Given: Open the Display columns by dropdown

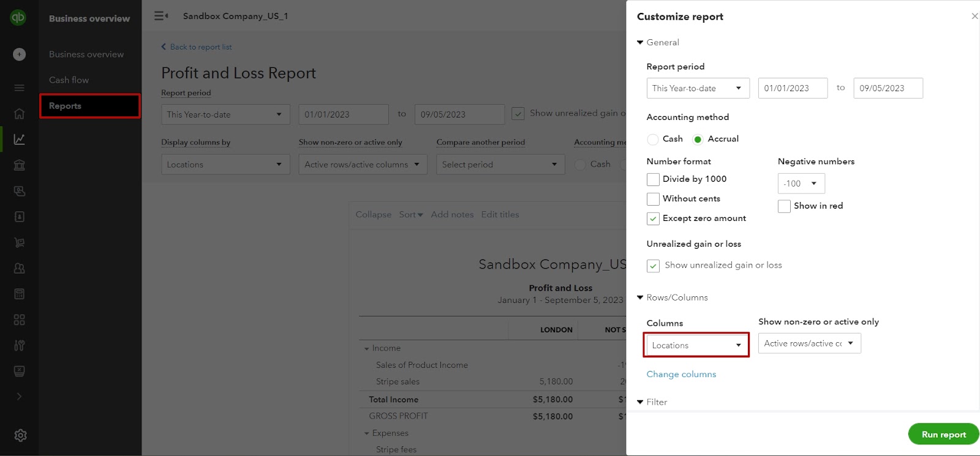Looking at the screenshot, I should coord(225,165).
